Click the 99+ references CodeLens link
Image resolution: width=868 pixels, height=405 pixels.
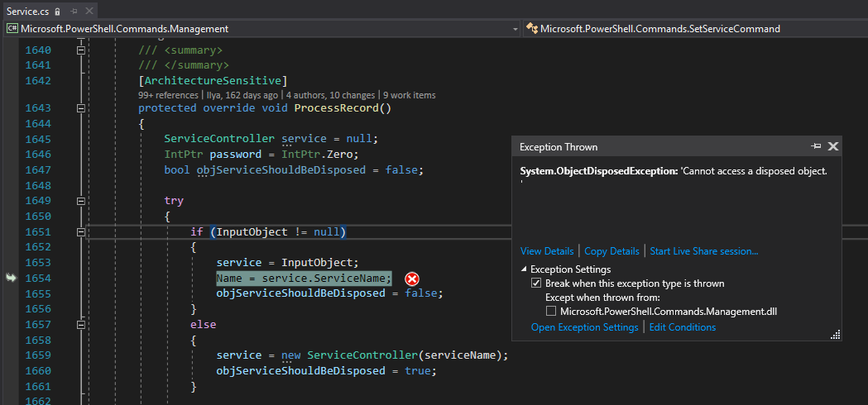(x=168, y=95)
